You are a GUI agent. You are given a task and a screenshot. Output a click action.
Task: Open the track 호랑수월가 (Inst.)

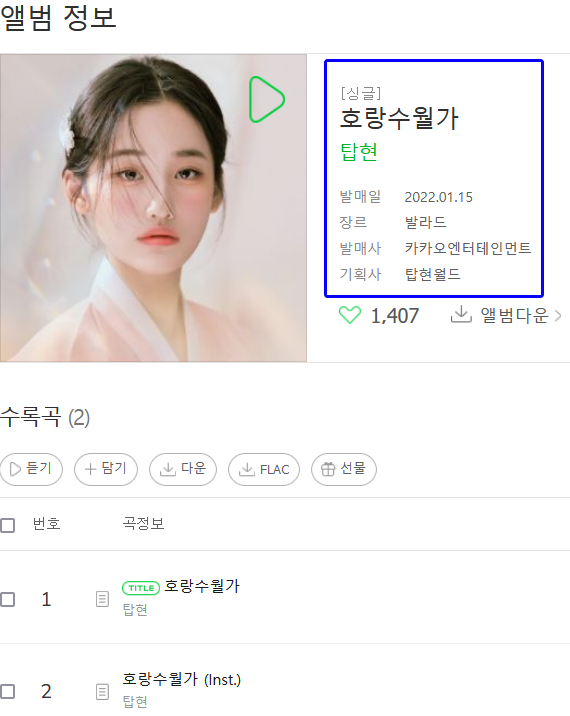[181, 679]
